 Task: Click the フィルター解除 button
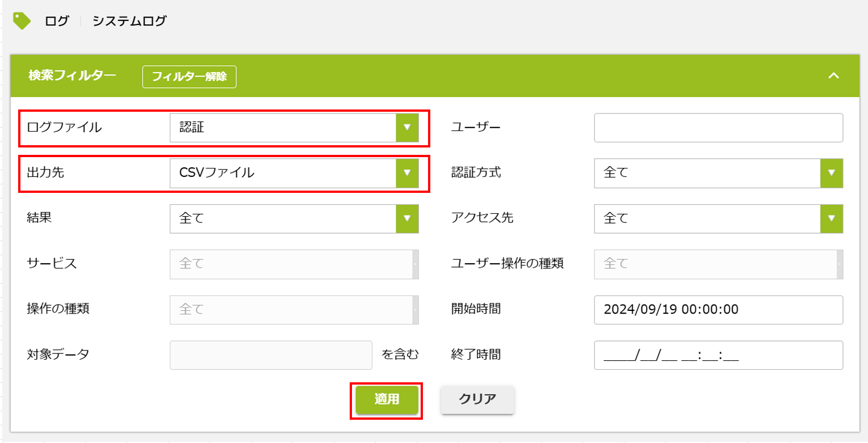(189, 77)
